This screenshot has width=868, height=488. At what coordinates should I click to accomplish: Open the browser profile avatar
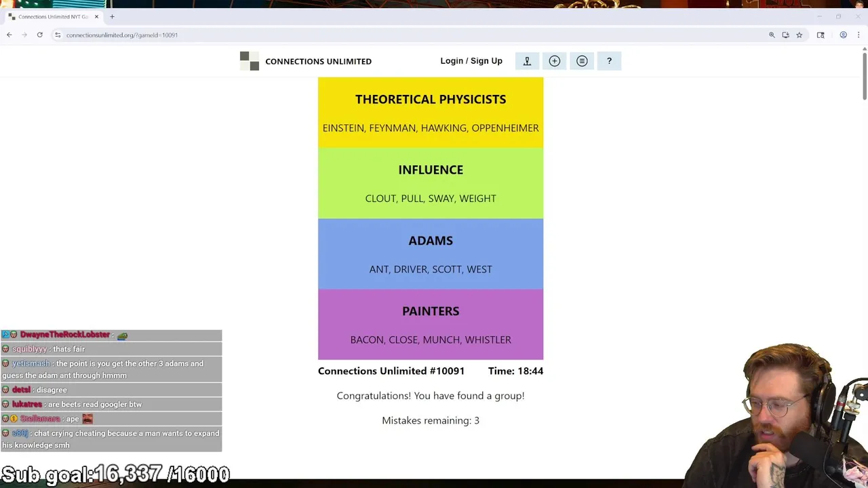coord(843,35)
